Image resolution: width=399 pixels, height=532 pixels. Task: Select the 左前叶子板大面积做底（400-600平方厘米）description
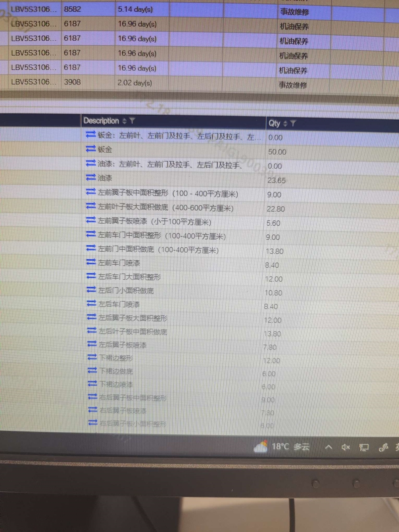point(166,207)
